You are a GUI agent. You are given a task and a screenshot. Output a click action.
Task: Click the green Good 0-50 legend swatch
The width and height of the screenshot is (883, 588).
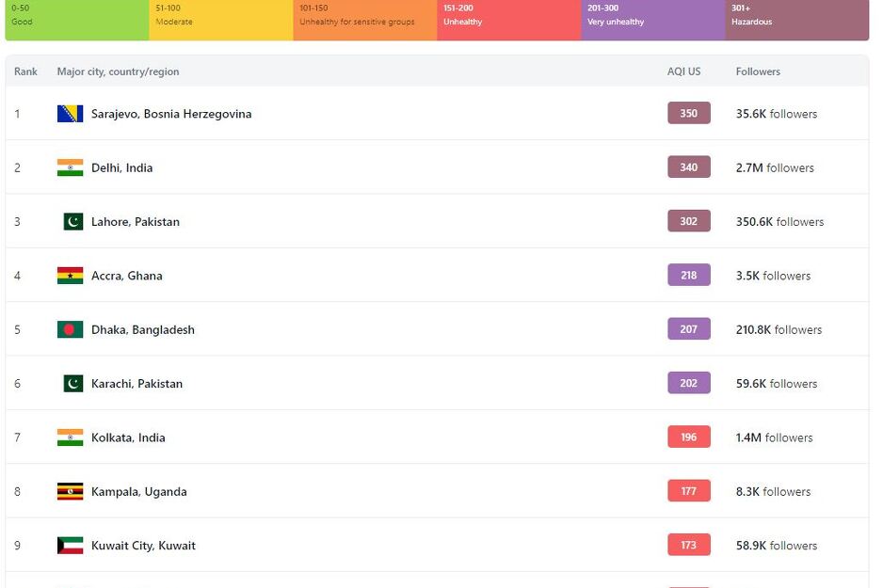point(77,20)
